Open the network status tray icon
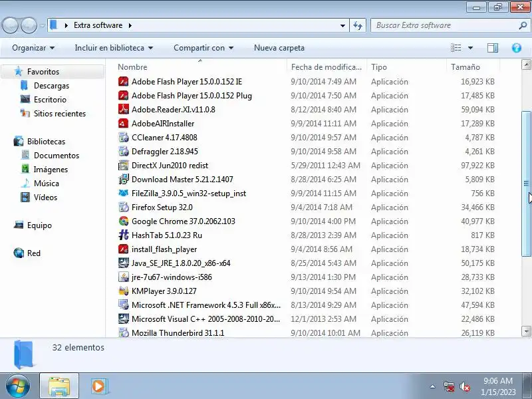This screenshot has width=532, height=399. pos(448,386)
